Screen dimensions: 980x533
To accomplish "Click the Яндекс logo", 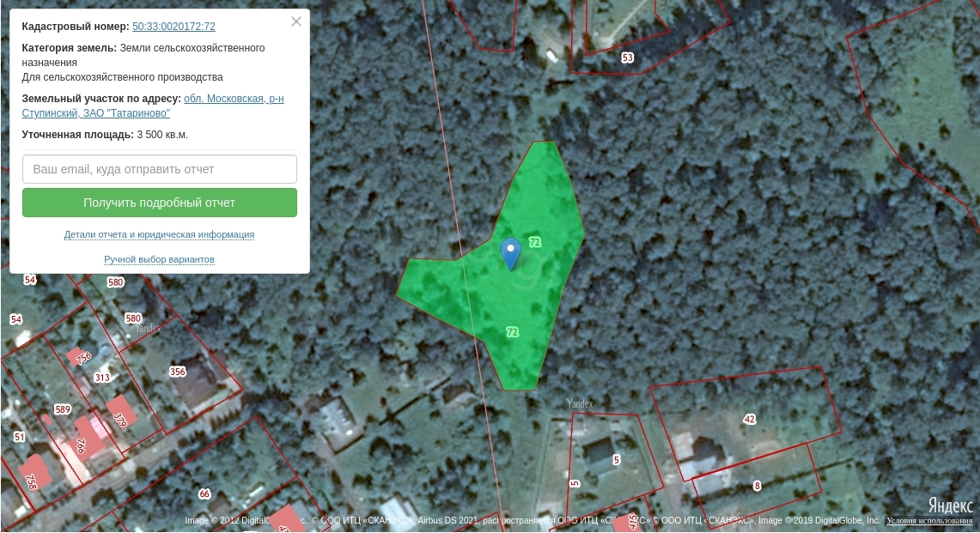I will click(x=950, y=505).
